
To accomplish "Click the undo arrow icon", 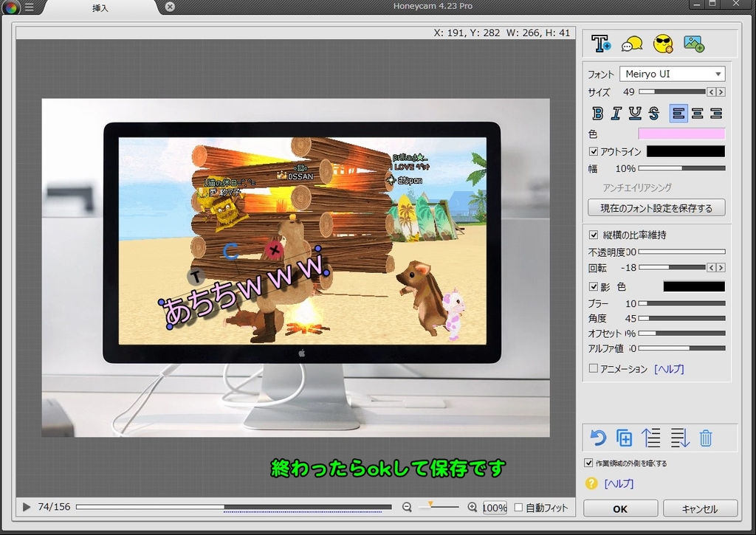I will tap(598, 438).
